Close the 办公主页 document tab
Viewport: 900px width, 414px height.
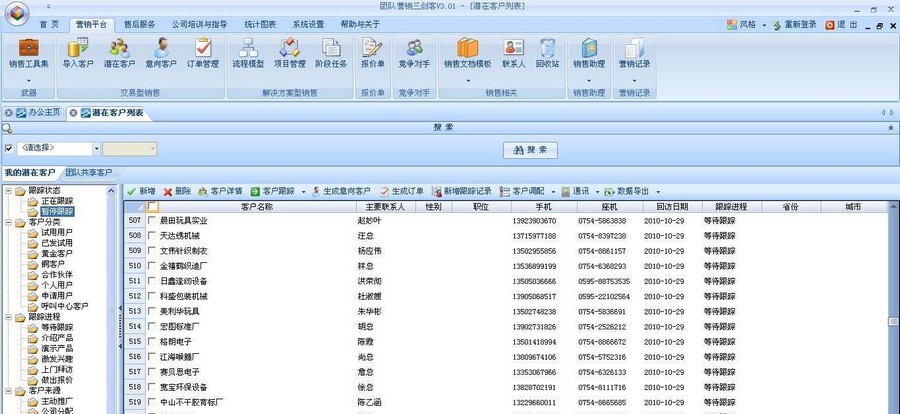point(9,113)
